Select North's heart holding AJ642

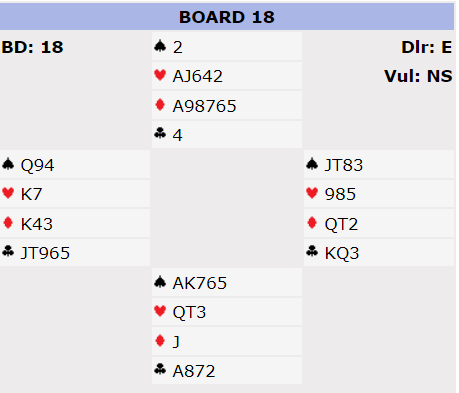197,76
